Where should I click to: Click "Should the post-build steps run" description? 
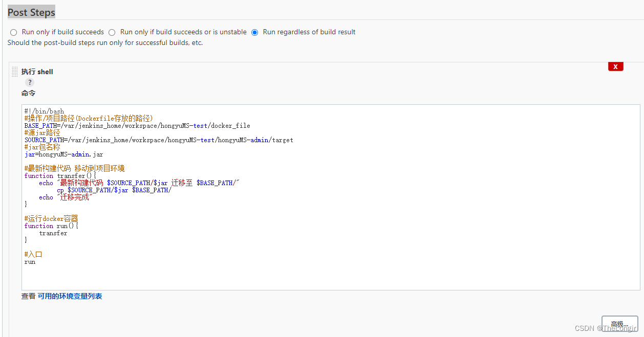click(x=105, y=43)
